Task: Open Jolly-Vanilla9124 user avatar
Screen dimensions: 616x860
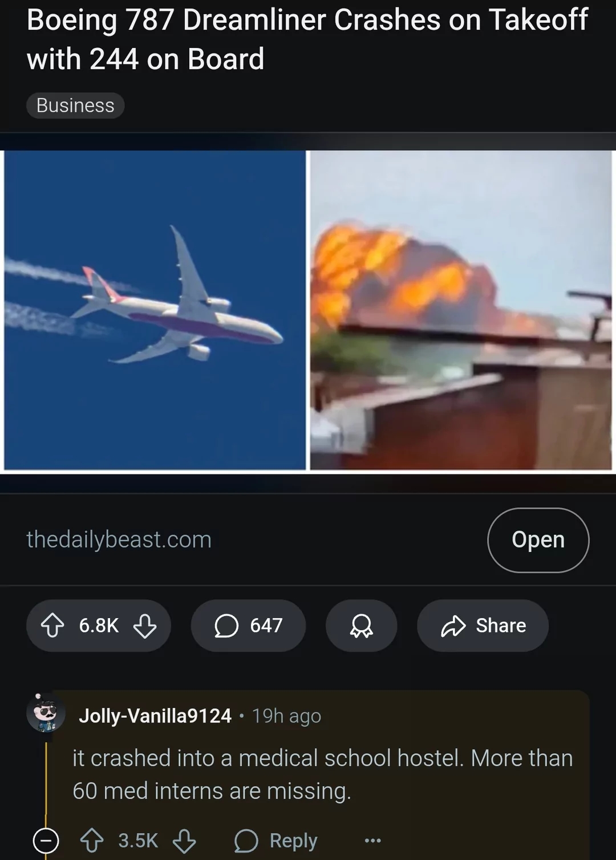Action: 46,713
